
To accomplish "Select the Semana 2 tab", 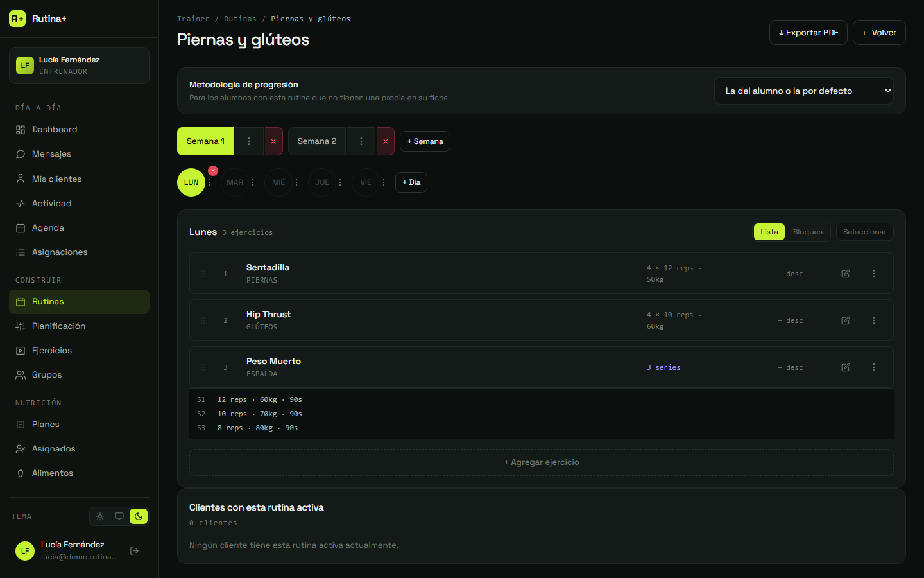I will point(317,141).
